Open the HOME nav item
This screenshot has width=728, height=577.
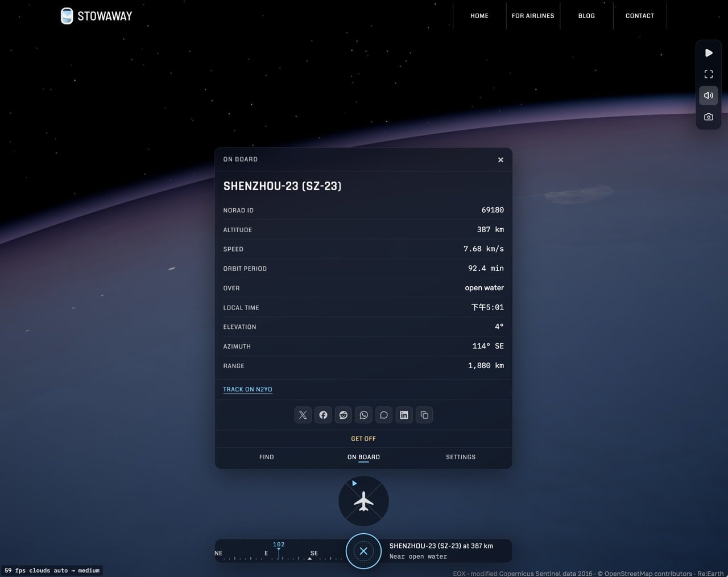pyautogui.click(x=479, y=16)
